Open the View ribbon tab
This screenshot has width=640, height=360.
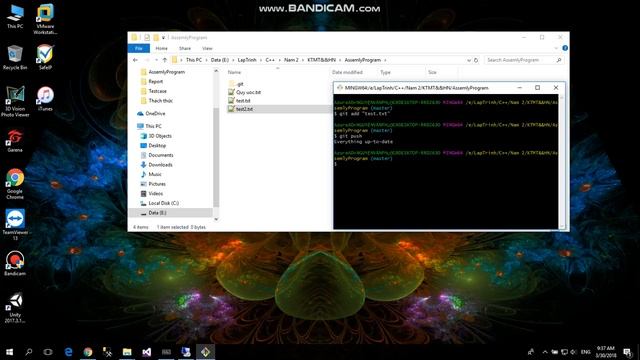[207, 48]
